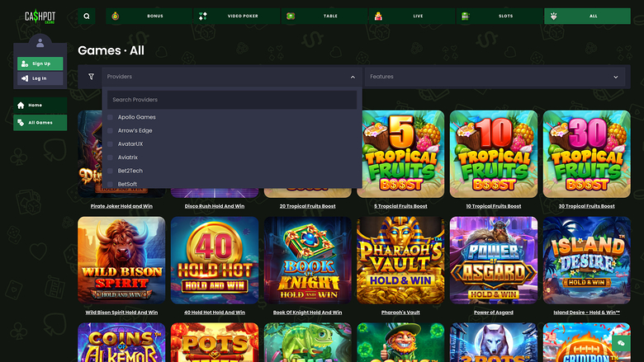644x362 pixels.
Task: Click the Search Providers input field
Action: [x=232, y=100]
